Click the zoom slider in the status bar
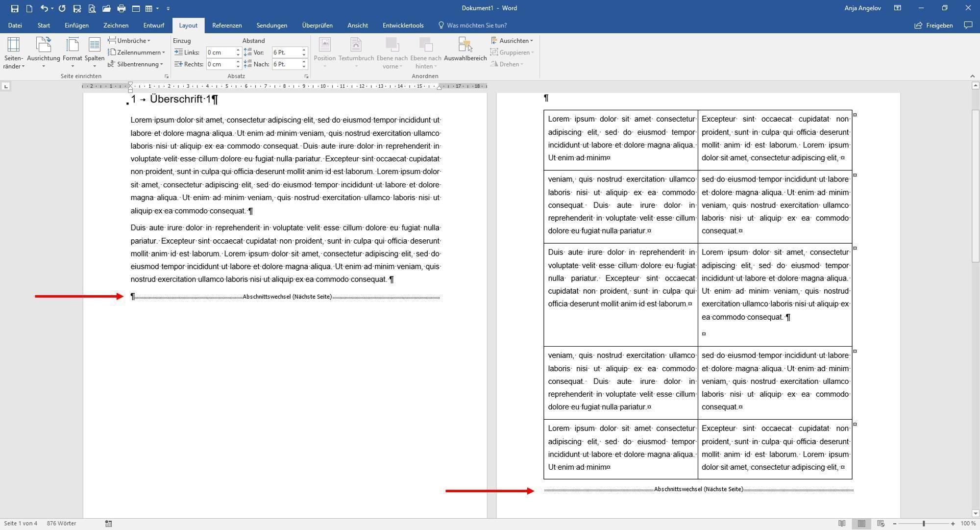The image size is (980, 530). point(924,524)
